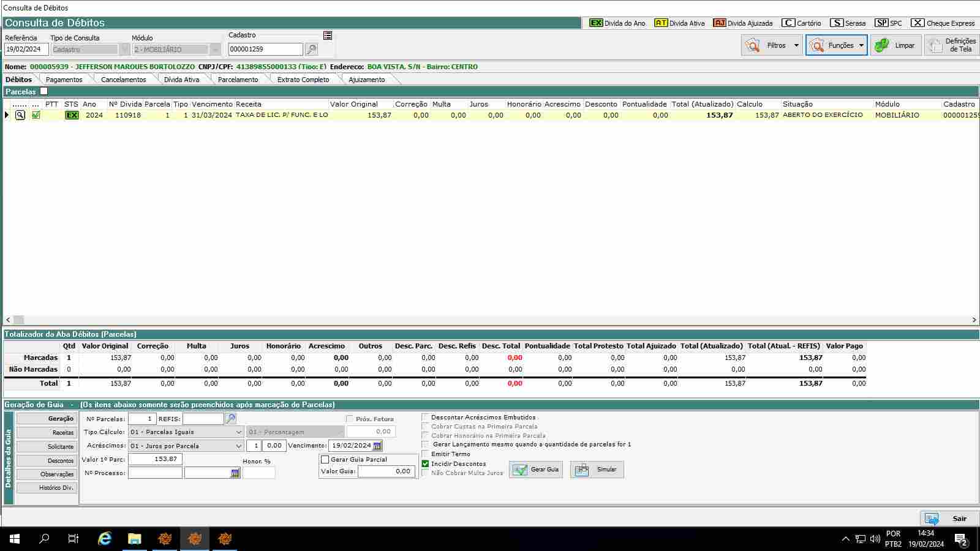
Task: Click the row detail magnifier icon
Action: point(20,115)
